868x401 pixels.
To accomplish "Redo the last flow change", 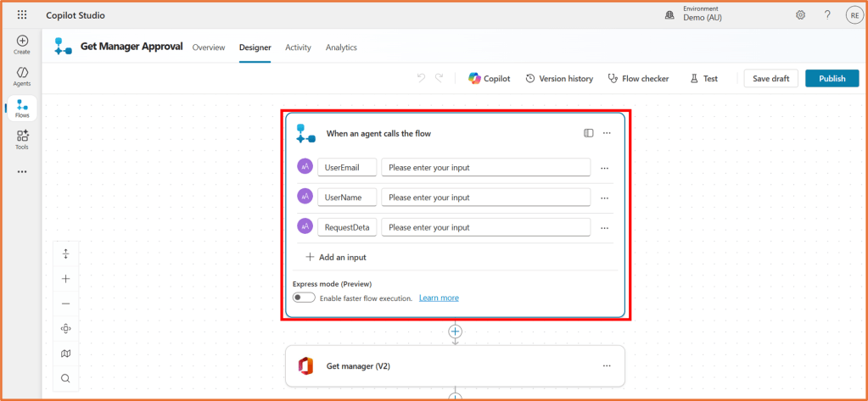I will click(x=439, y=79).
